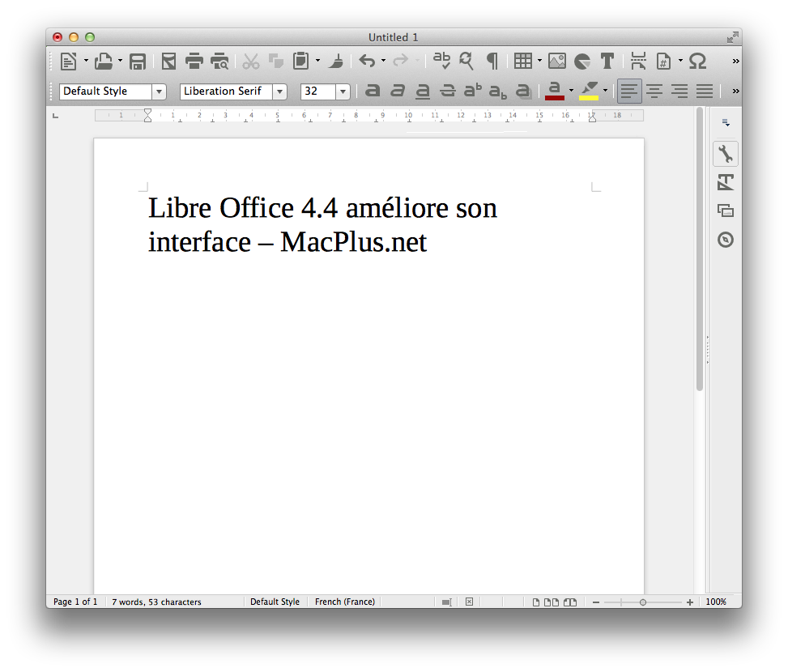Insert a field with page number icon
This screenshot has width=788, height=672.
tap(663, 62)
